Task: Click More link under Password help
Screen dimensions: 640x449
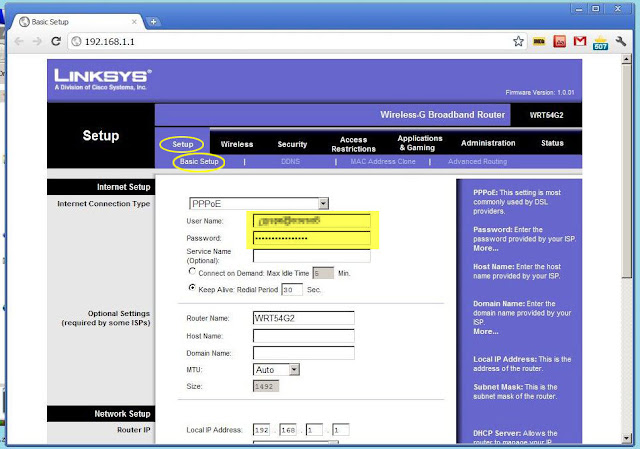Action: (x=486, y=248)
